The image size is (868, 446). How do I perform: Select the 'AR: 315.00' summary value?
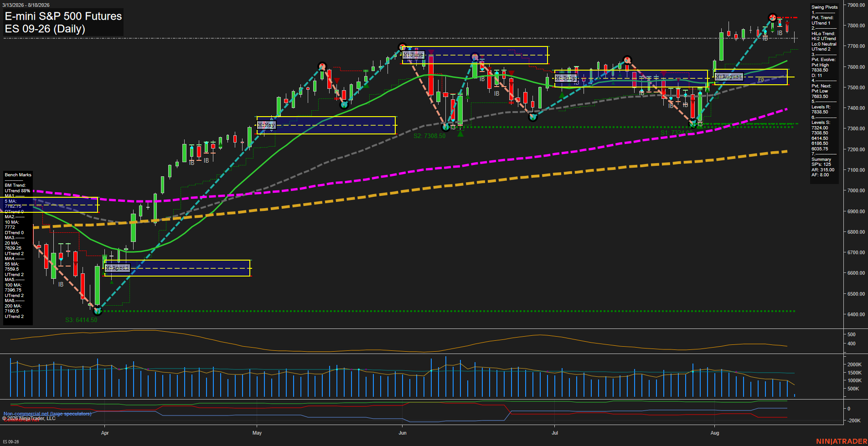pos(823,170)
